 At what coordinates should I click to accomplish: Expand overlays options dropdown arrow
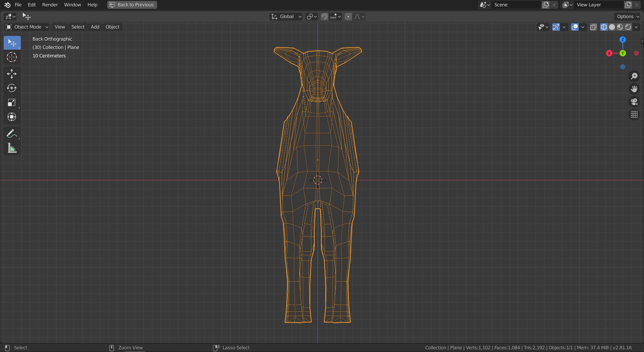[x=583, y=27]
